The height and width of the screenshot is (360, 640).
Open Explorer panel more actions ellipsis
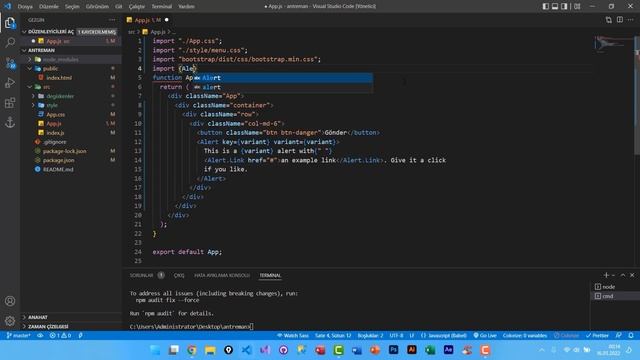click(x=112, y=20)
